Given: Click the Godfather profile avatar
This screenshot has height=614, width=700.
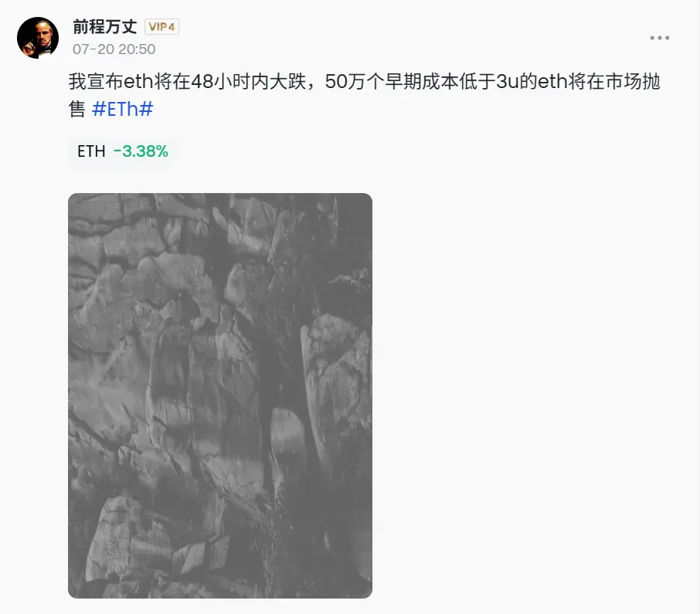Looking at the screenshot, I should tap(38, 38).
